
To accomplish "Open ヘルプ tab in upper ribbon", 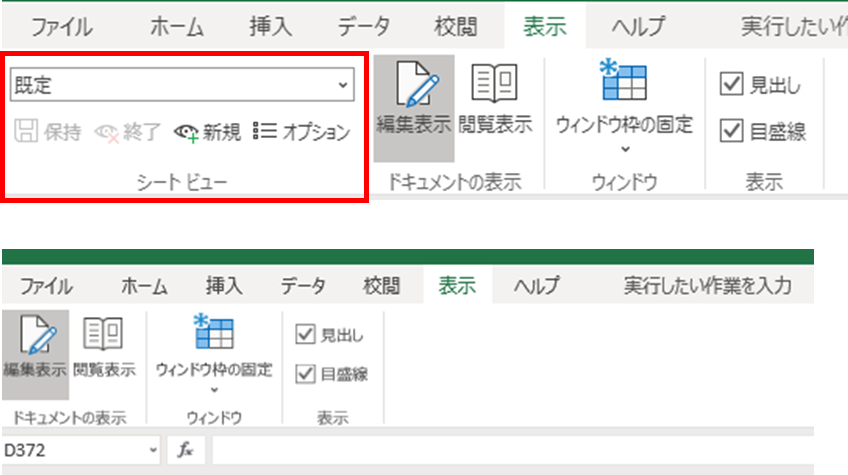I will 638,27.
